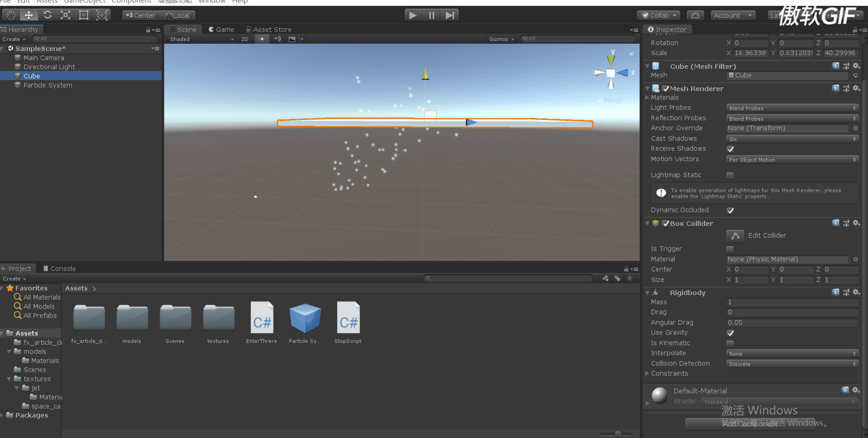Toggle Box Collider component enabled checkbox
Image resolution: width=868 pixels, height=438 pixels.
pos(666,224)
